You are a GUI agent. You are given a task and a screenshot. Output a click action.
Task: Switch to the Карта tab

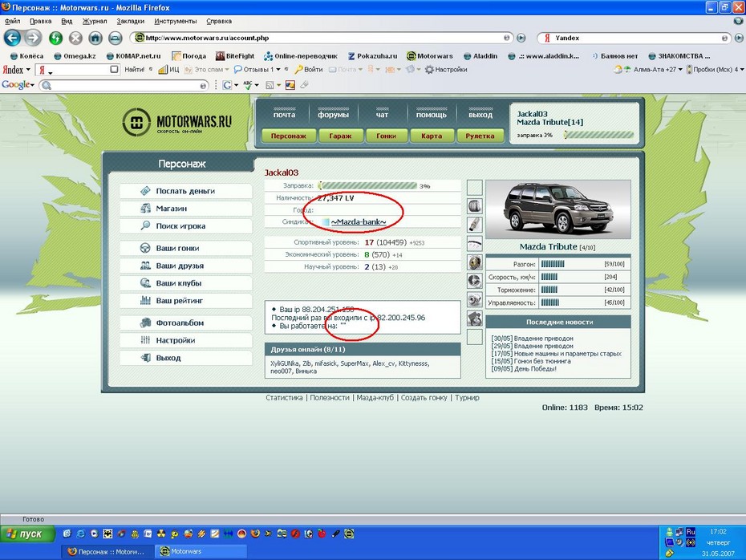tap(432, 136)
